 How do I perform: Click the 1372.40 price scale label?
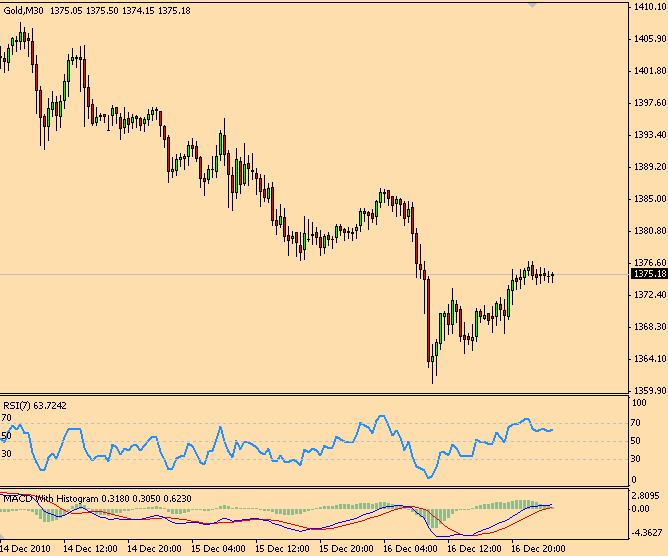[650, 294]
